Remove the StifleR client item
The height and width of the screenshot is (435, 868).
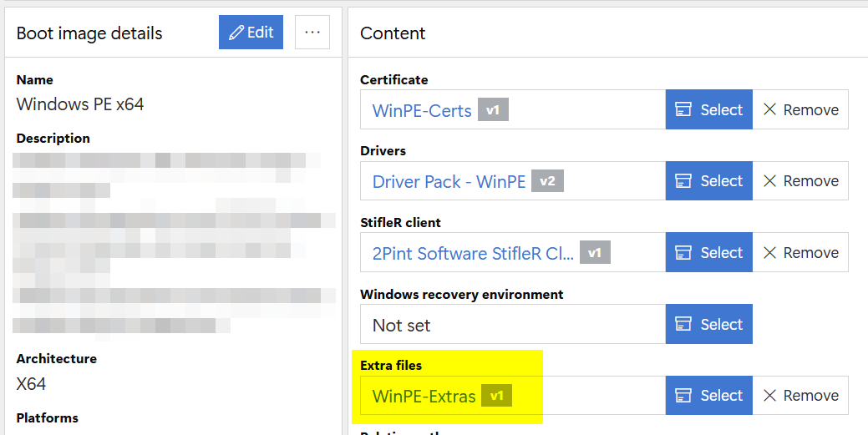pyautogui.click(x=800, y=253)
